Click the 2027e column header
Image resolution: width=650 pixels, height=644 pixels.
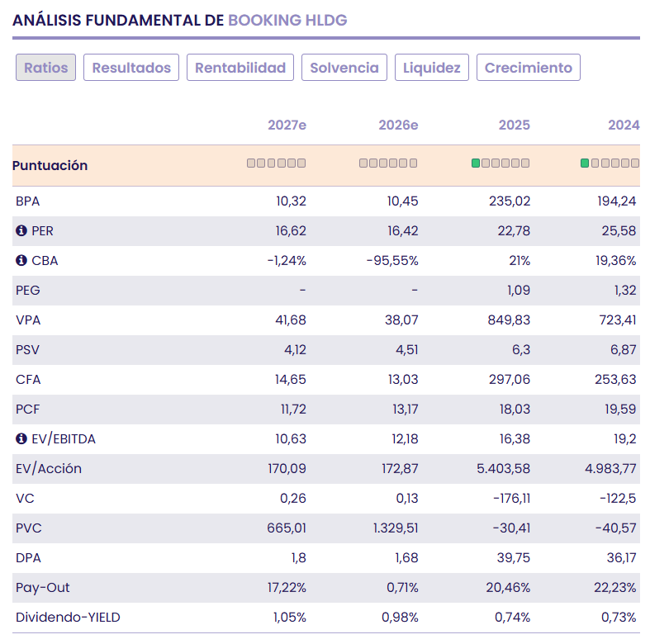click(x=287, y=125)
